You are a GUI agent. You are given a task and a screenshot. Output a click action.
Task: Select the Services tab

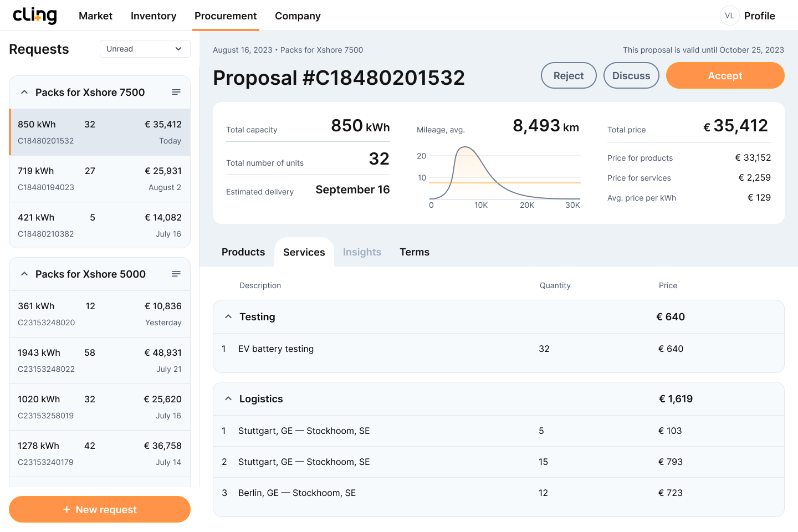(x=304, y=252)
